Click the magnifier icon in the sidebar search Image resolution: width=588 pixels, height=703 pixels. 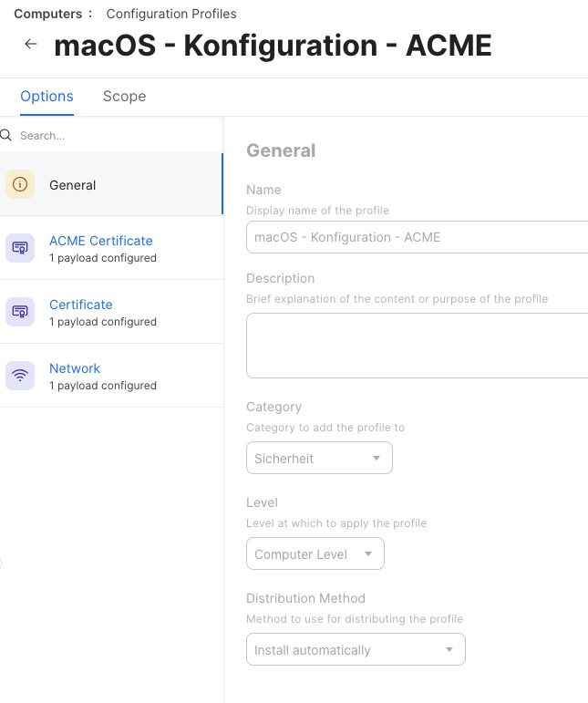(5, 136)
